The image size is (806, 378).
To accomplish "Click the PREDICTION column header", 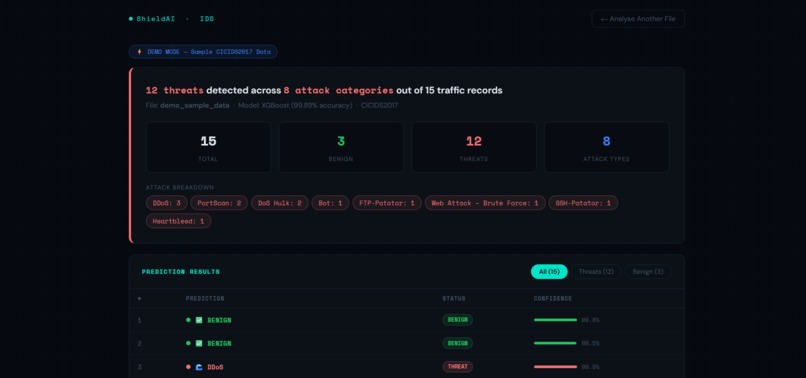I will point(205,299).
